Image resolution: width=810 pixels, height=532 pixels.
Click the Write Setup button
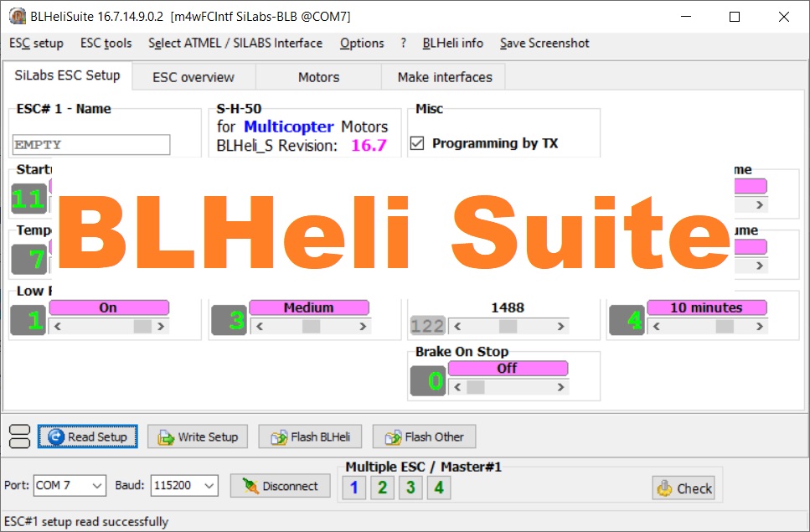click(x=198, y=436)
